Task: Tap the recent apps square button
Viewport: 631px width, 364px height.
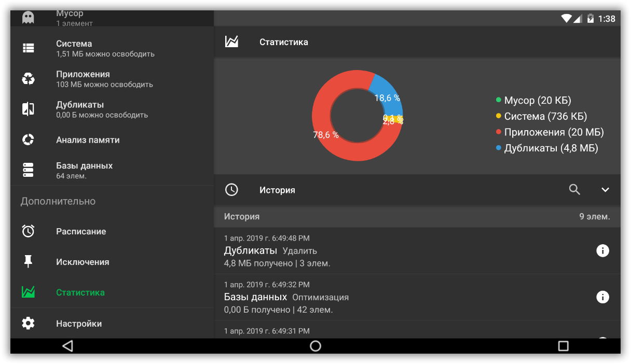Action: [x=563, y=346]
